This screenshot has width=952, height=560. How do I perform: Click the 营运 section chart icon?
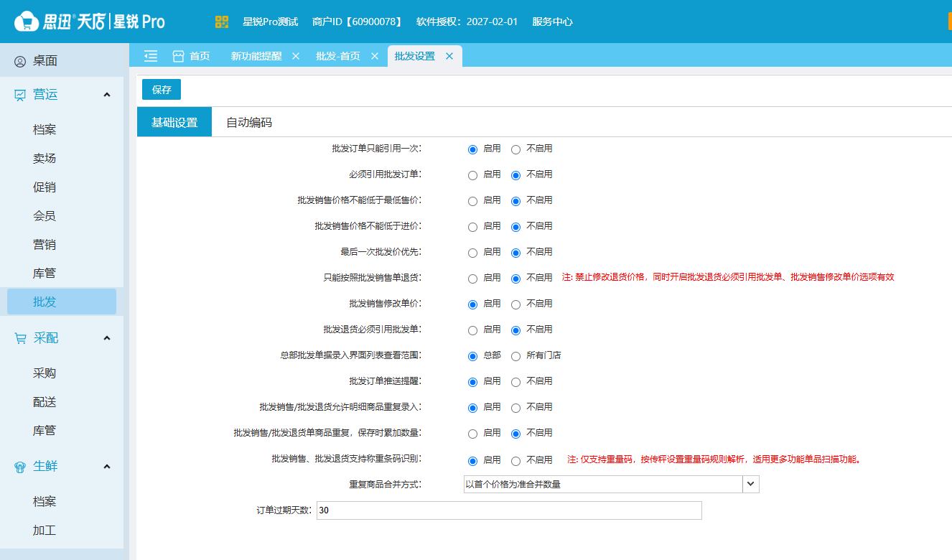[x=20, y=95]
